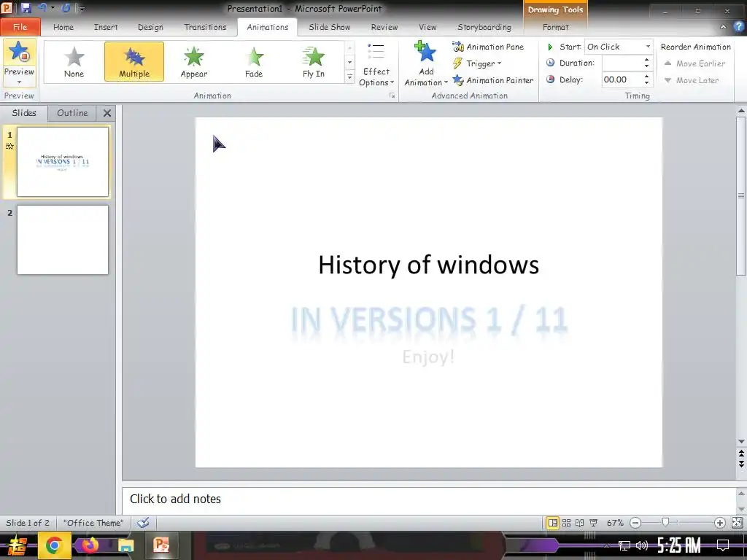The height and width of the screenshot is (560, 747).
Task: Open the Review tab
Action: click(x=384, y=27)
